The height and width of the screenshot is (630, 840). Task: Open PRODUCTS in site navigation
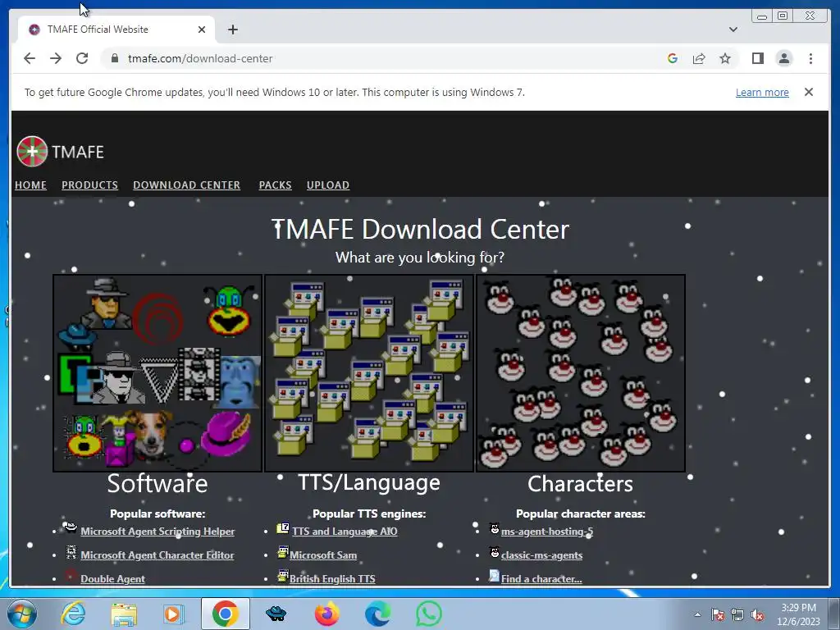click(x=89, y=185)
